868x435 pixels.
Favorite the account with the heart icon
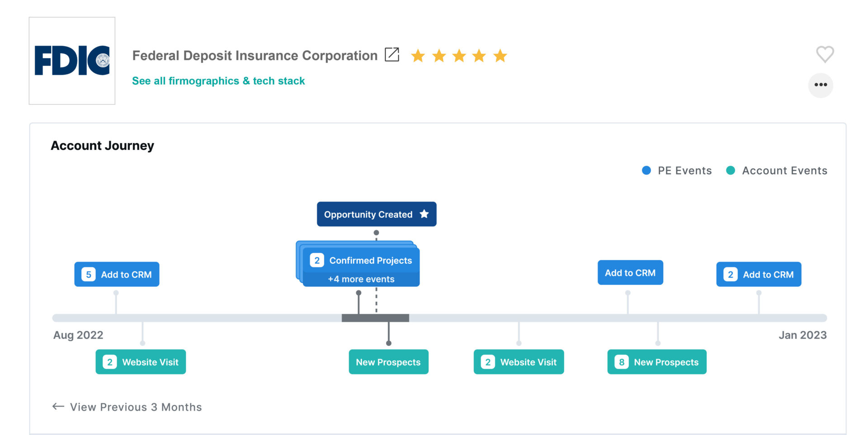tap(825, 54)
